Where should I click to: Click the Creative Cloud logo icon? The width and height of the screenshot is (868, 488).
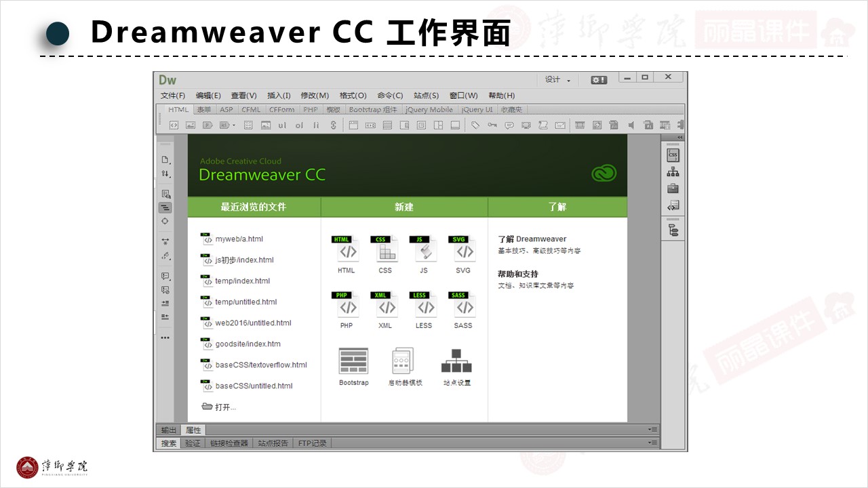coord(604,174)
